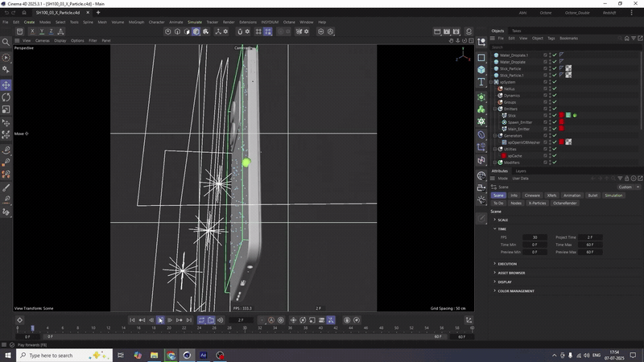Open the After Effects taskbar icon
Image resolution: width=644 pixels, height=362 pixels.
point(203,355)
